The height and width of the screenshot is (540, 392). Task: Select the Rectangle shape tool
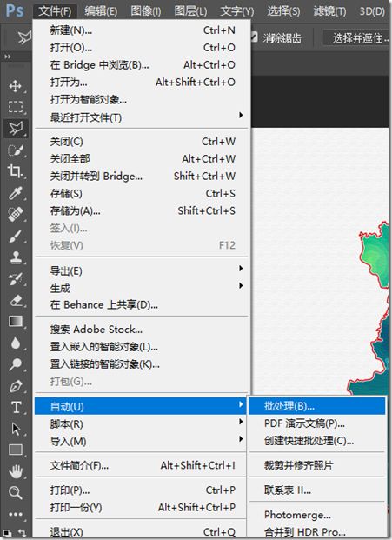[15, 450]
